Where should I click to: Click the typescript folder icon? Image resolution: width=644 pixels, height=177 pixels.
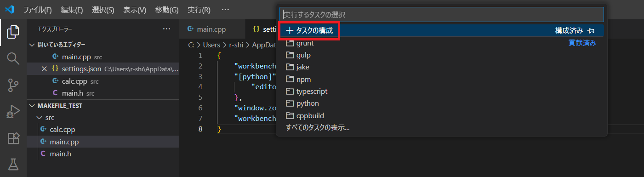[290, 91]
